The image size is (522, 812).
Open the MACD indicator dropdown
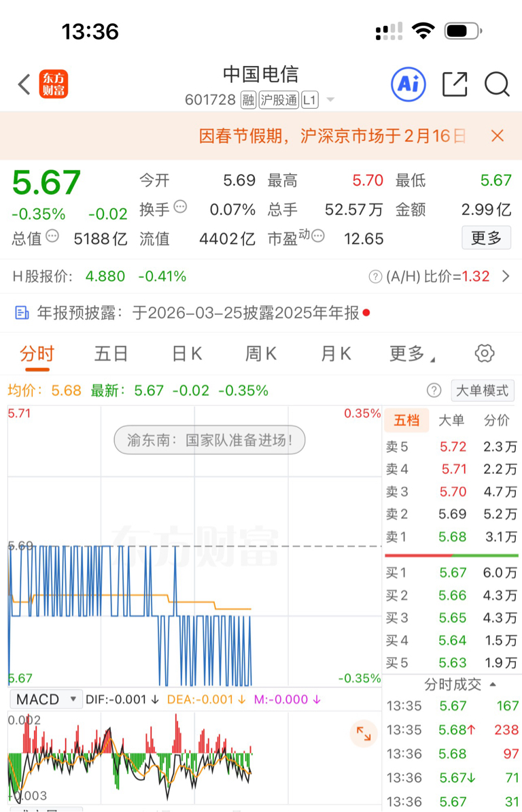pos(46,700)
